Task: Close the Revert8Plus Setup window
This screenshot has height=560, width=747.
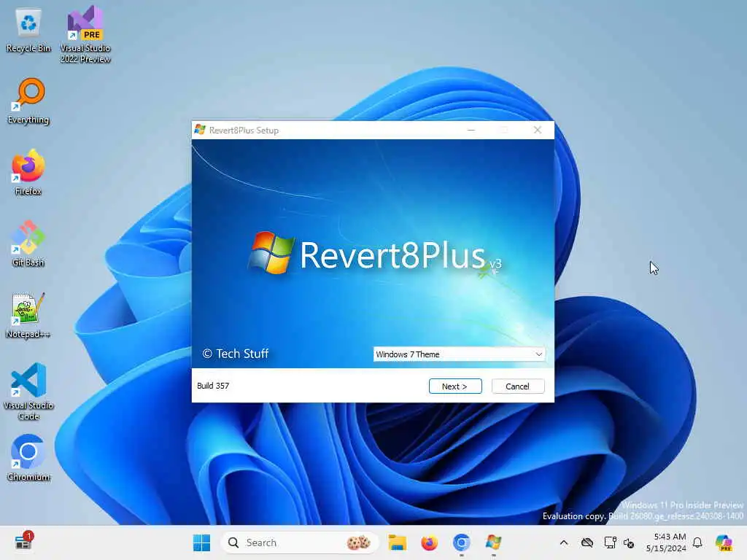Action: pyautogui.click(x=538, y=130)
